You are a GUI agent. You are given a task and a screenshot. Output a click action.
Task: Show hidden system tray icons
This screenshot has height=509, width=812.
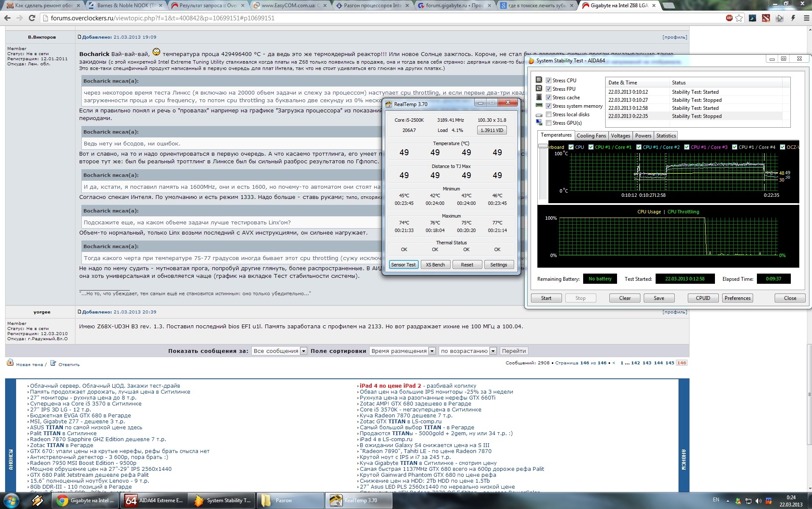[x=728, y=501]
